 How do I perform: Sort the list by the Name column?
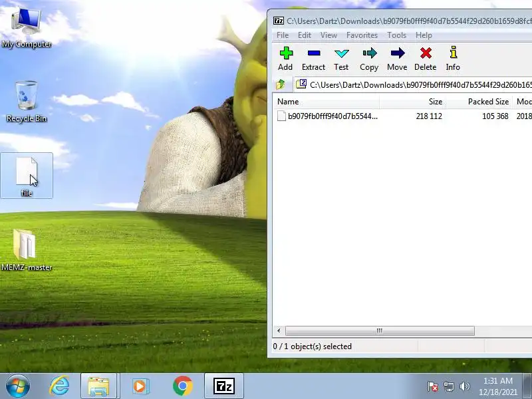point(326,102)
